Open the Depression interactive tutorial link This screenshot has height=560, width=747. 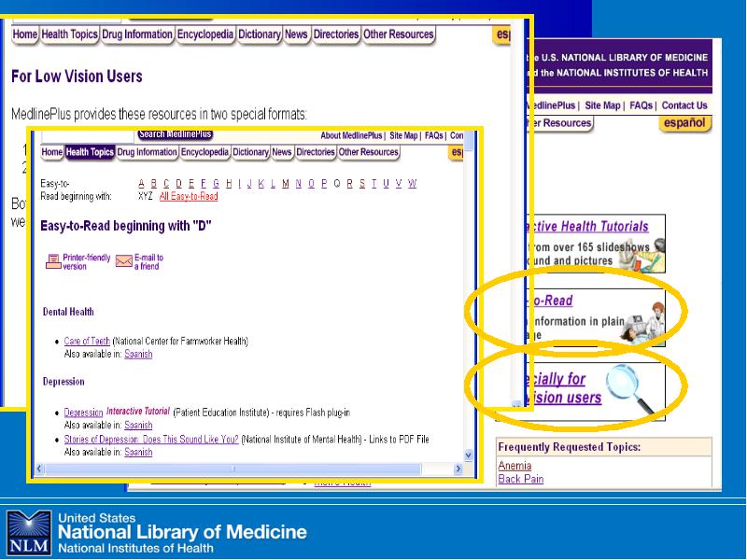pyautogui.click(x=83, y=413)
